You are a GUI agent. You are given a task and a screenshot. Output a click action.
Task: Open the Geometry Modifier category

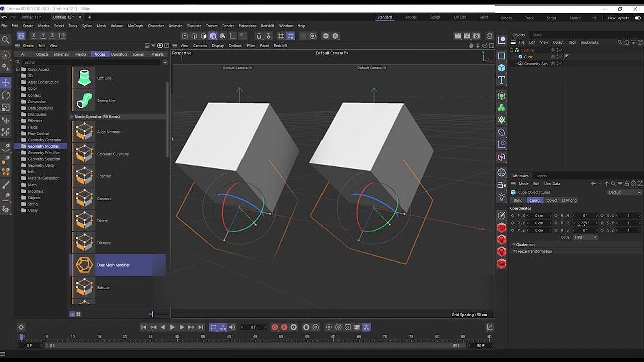tap(43, 146)
